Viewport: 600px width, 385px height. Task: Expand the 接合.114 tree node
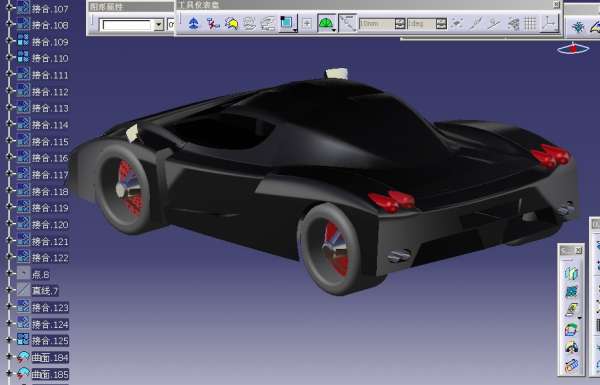coord(9,124)
